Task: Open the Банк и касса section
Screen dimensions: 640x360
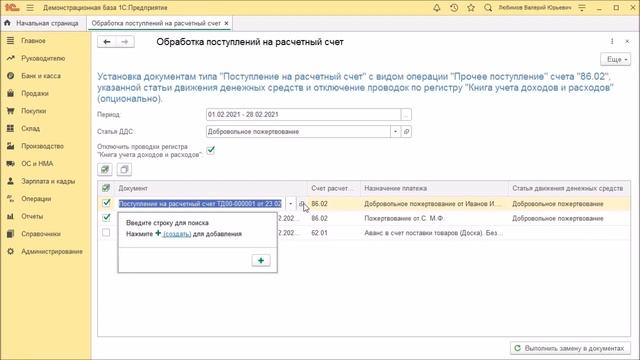Action: 41,76
